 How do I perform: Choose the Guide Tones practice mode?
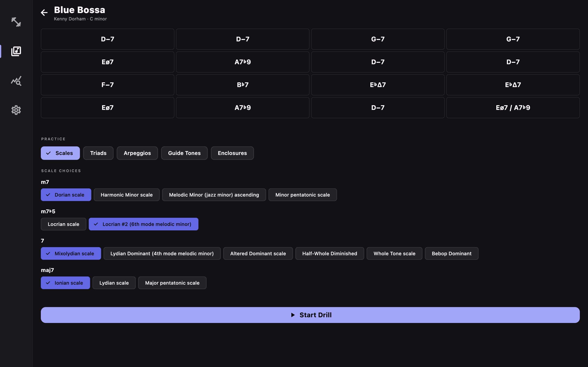tap(184, 153)
